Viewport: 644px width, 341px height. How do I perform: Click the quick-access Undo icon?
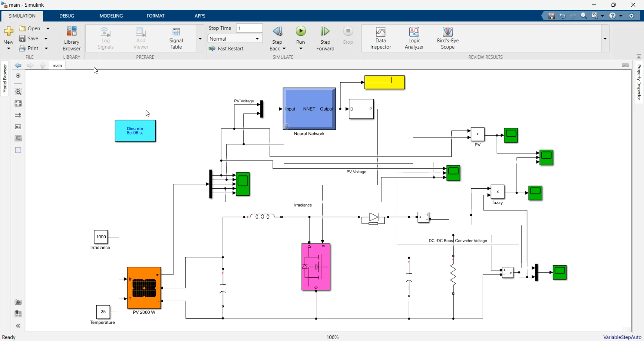(562, 16)
